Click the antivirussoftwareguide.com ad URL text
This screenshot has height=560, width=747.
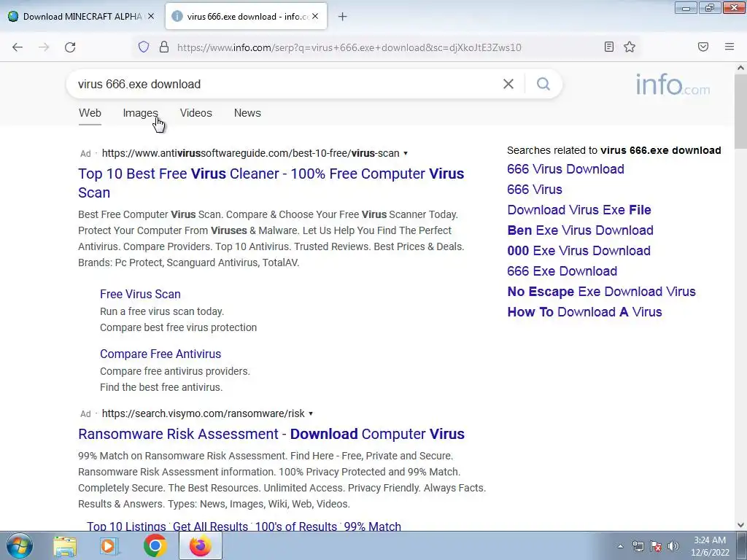[251, 153]
